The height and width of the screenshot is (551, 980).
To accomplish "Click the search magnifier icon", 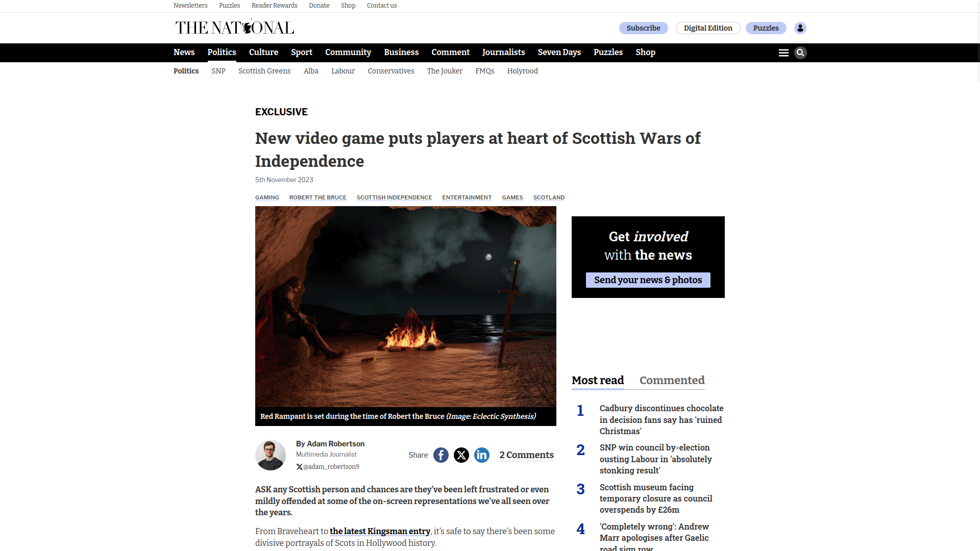I will coord(800,53).
